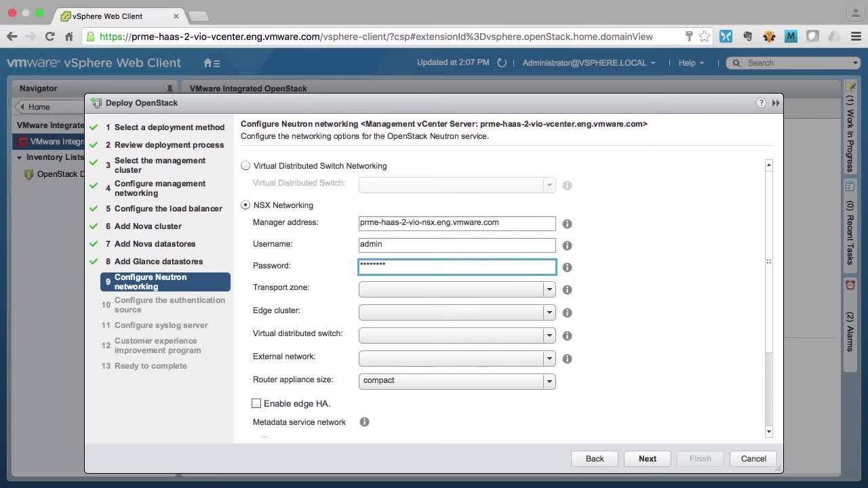Image resolution: width=868 pixels, height=488 pixels.
Task: Click the scroll down arrow in wizard pane
Action: (x=769, y=432)
